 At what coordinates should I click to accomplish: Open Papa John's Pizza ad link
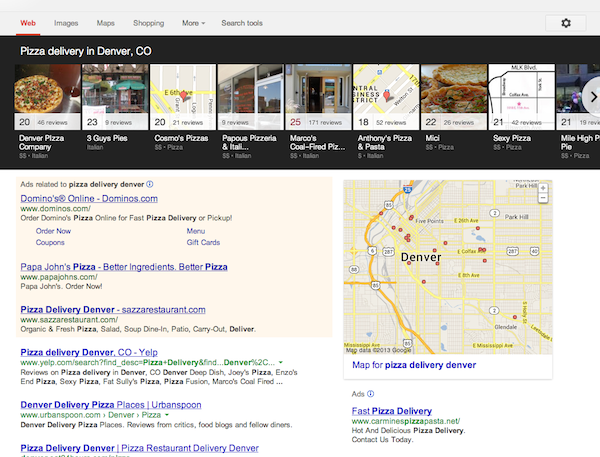point(124,267)
